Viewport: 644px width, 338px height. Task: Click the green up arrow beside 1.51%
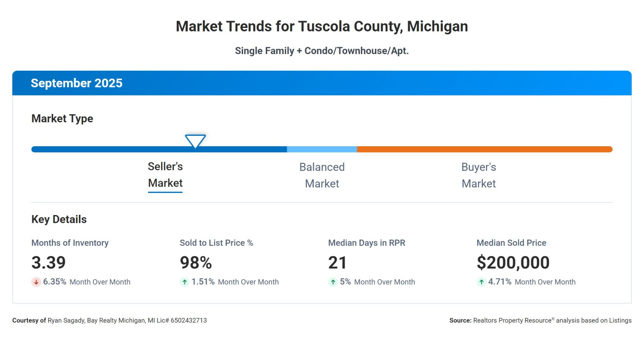[185, 282]
